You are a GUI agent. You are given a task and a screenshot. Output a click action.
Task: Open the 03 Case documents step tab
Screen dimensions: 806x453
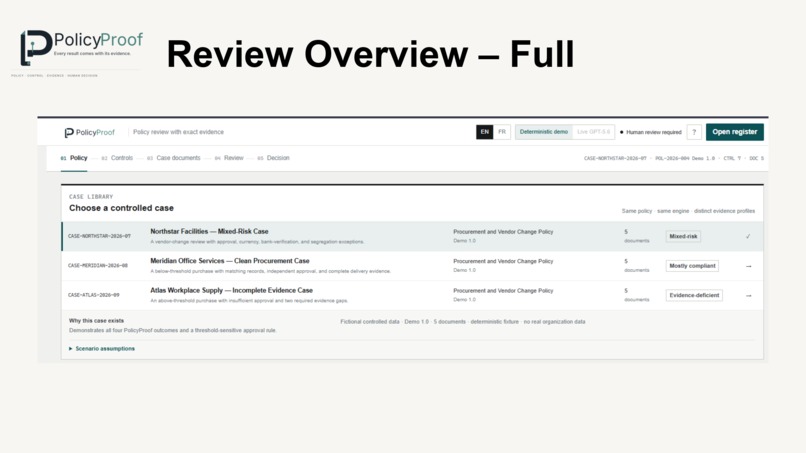pyautogui.click(x=173, y=158)
